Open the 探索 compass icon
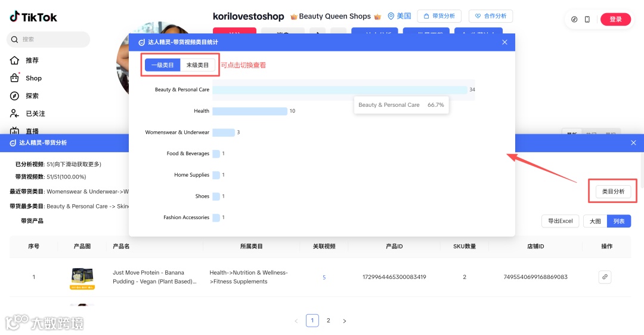The image size is (644, 335). 14,96
